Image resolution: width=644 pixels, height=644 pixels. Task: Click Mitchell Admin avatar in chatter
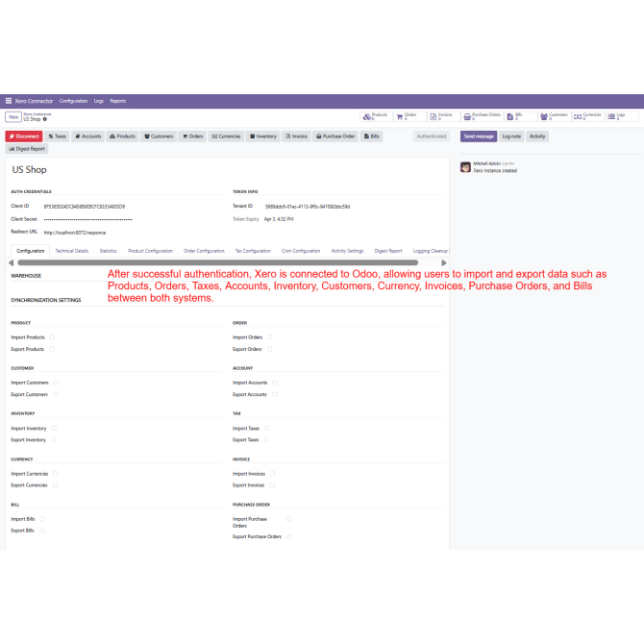click(x=465, y=167)
